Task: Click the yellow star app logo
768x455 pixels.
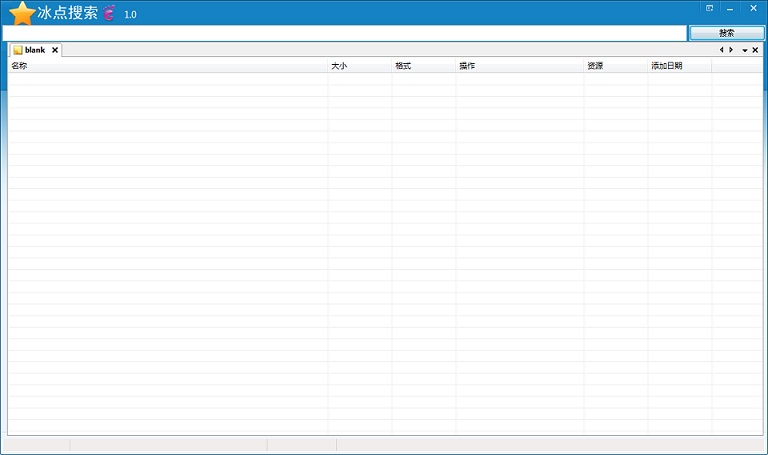Action: (x=22, y=13)
